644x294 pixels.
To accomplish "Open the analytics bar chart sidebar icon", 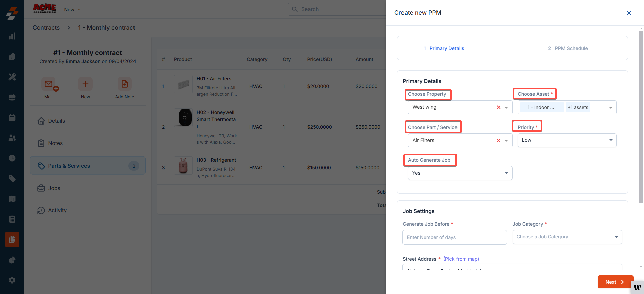I will (12, 36).
